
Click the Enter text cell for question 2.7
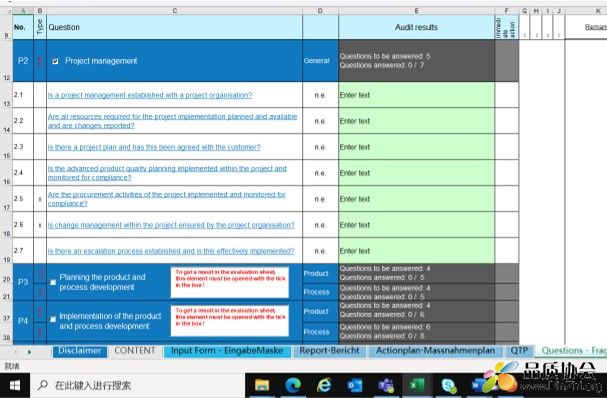(x=416, y=251)
